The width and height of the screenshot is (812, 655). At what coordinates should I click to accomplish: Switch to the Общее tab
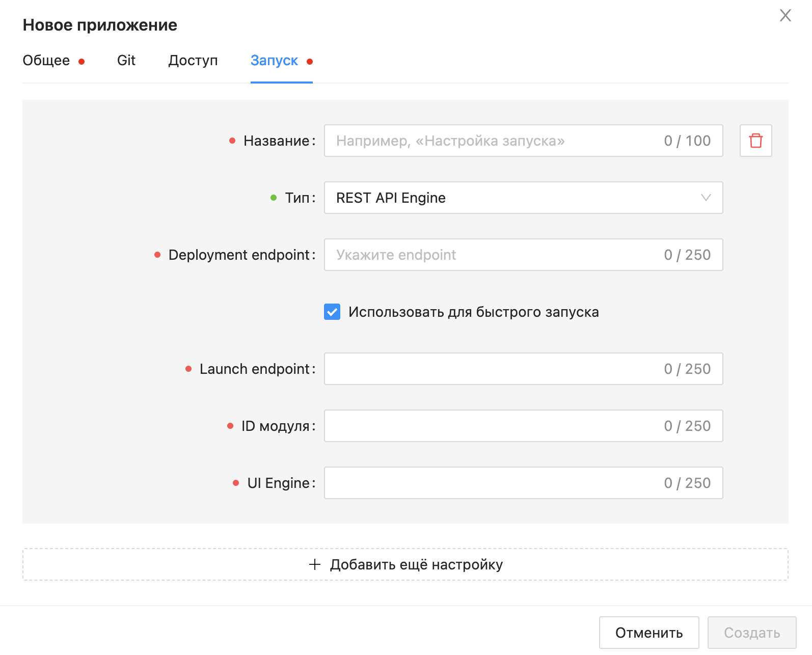tap(46, 61)
